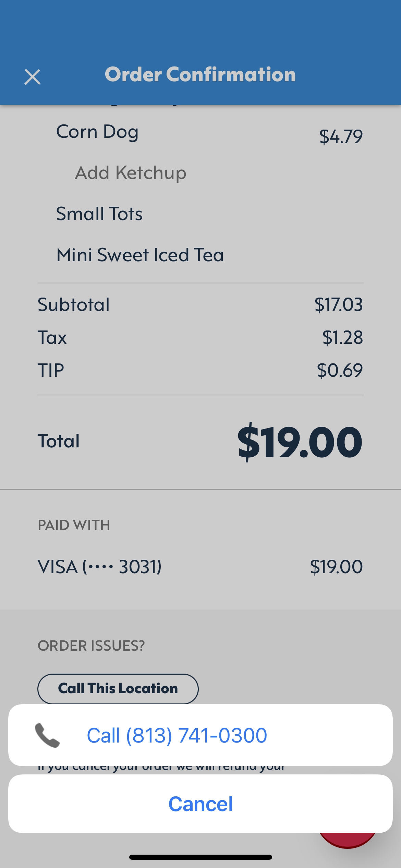Image resolution: width=401 pixels, height=868 pixels.
Task: Select the Mini Sweet Iced Tea item
Action: click(x=140, y=255)
